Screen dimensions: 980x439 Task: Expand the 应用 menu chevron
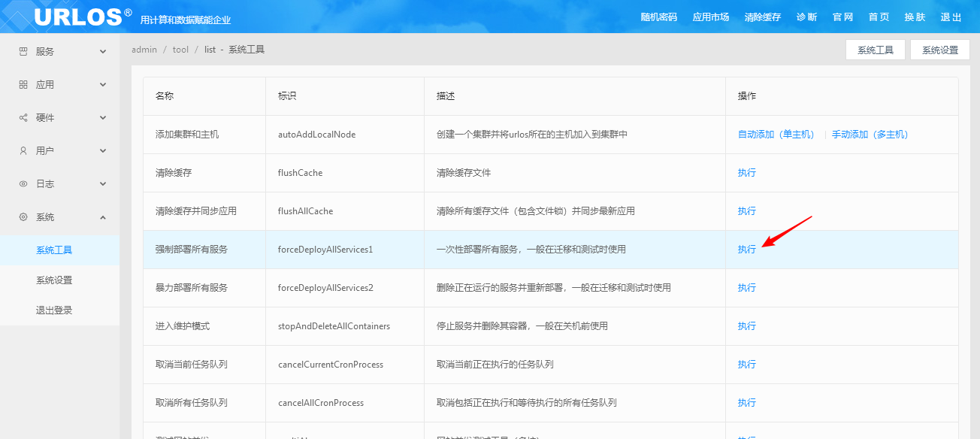[103, 85]
